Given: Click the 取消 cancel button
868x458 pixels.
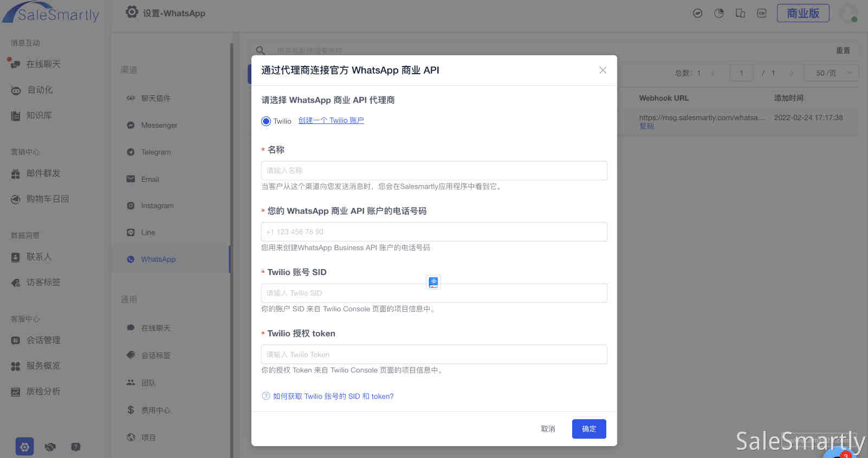Looking at the screenshot, I should pyautogui.click(x=548, y=429).
